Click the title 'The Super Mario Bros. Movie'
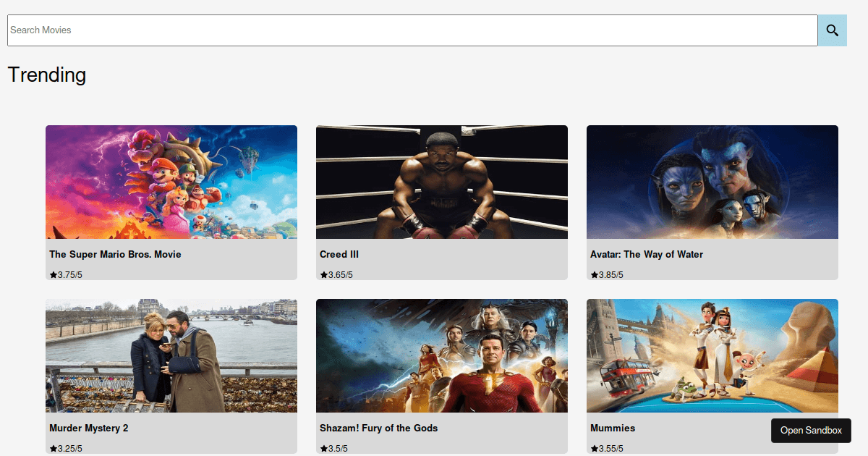 115,255
